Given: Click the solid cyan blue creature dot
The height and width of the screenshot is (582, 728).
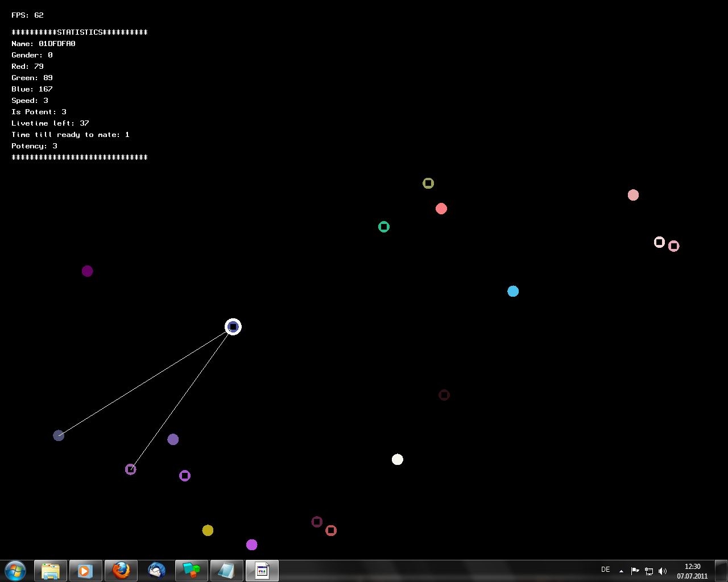Looking at the screenshot, I should coord(513,291).
